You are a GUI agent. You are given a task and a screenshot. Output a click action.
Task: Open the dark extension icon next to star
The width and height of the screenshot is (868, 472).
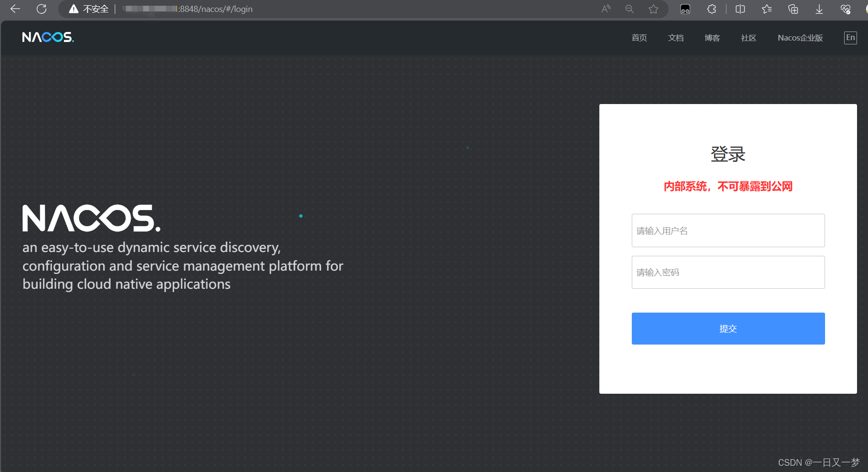[x=685, y=9]
